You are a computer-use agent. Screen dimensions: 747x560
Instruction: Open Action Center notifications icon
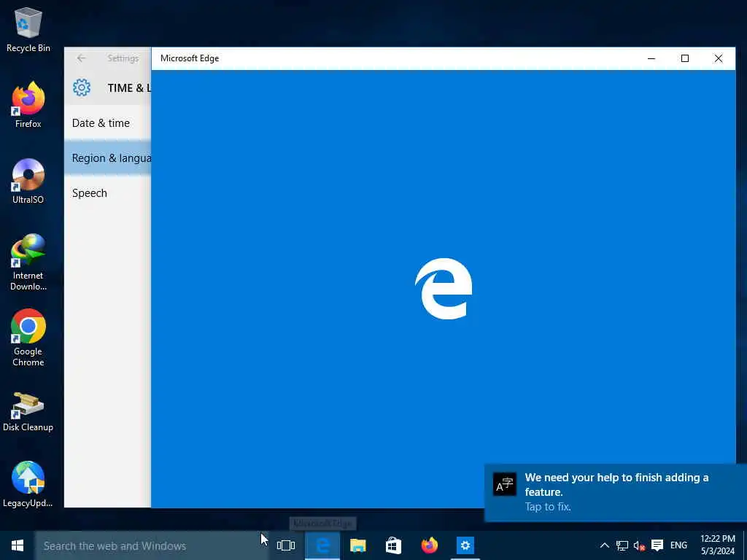click(x=657, y=545)
